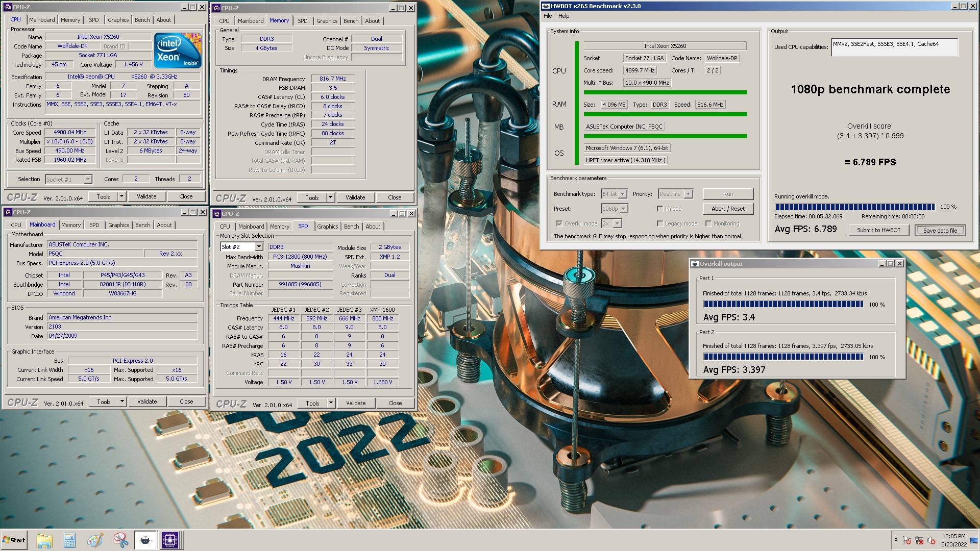
Task: Click the title bar icon of the CPU-Z SPD window
Action: click(x=217, y=214)
